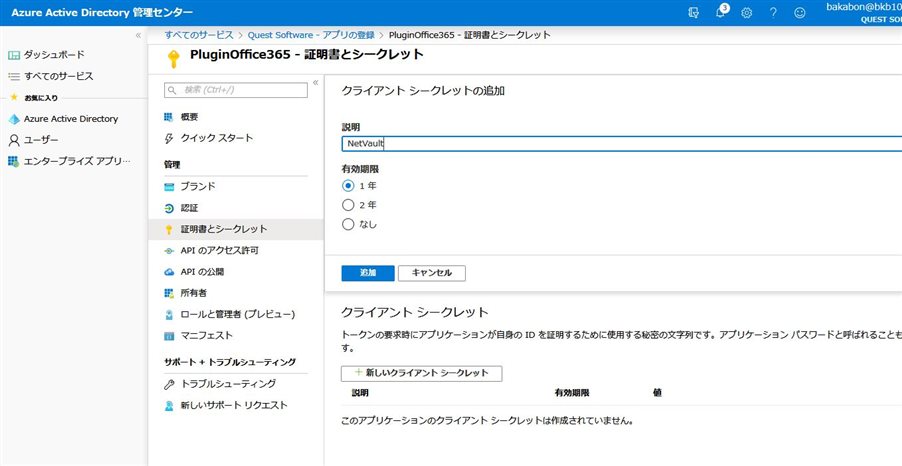Click the キャンセル button
The image size is (902, 466).
(431, 273)
